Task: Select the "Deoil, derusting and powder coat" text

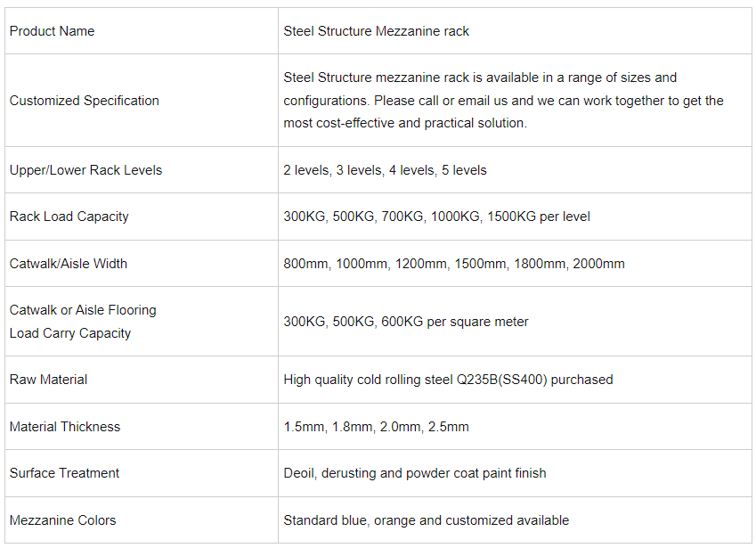Action: [x=415, y=473]
